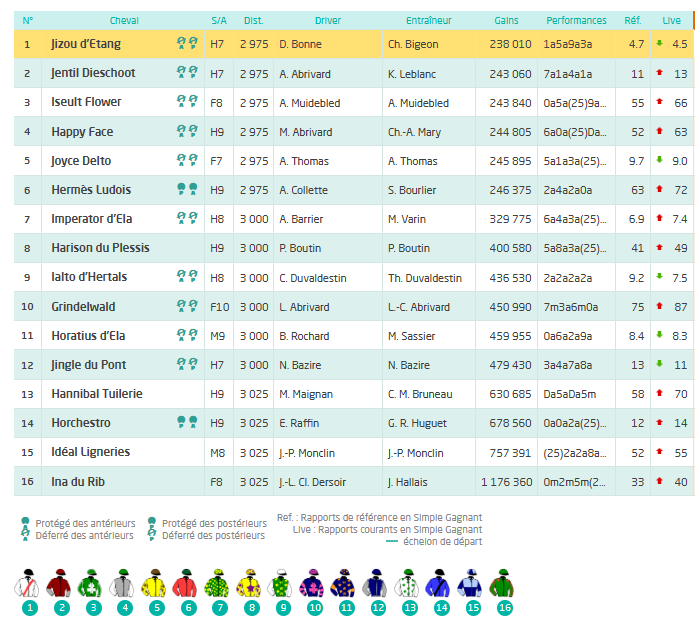This screenshot has height=644, width=695.
Task: Click jockey silk number 10
Action: (x=314, y=585)
